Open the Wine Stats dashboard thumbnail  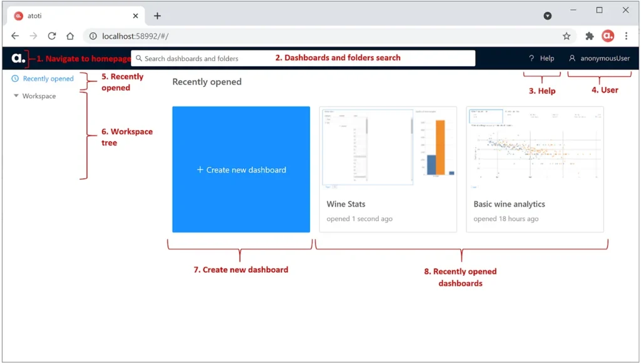388,148
